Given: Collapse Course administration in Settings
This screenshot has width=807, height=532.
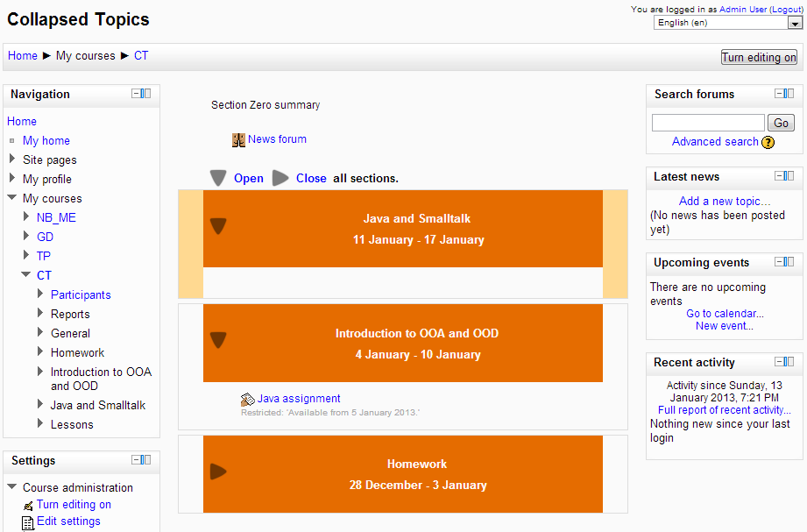Looking at the screenshot, I should (x=12, y=486).
